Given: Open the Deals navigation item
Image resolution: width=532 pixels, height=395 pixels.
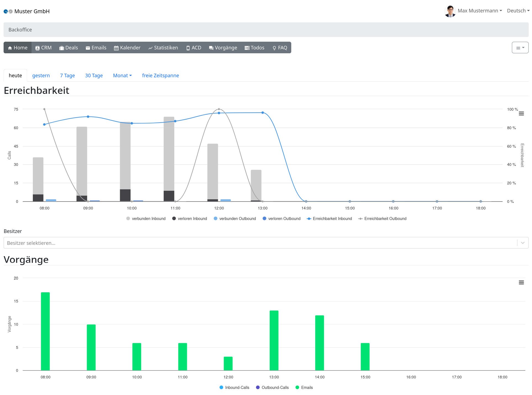Looking at the screenshot, I should click(68, 48).
